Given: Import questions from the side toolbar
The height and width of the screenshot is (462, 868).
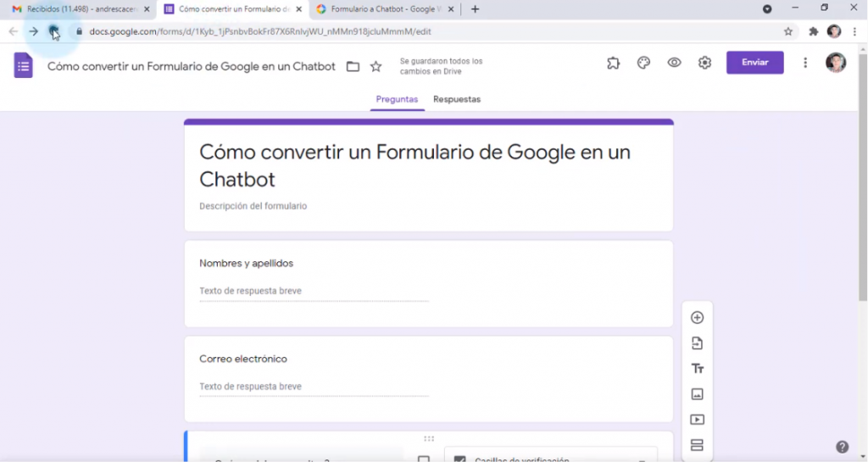Looking at the screenshot, I should pos(697,343).
